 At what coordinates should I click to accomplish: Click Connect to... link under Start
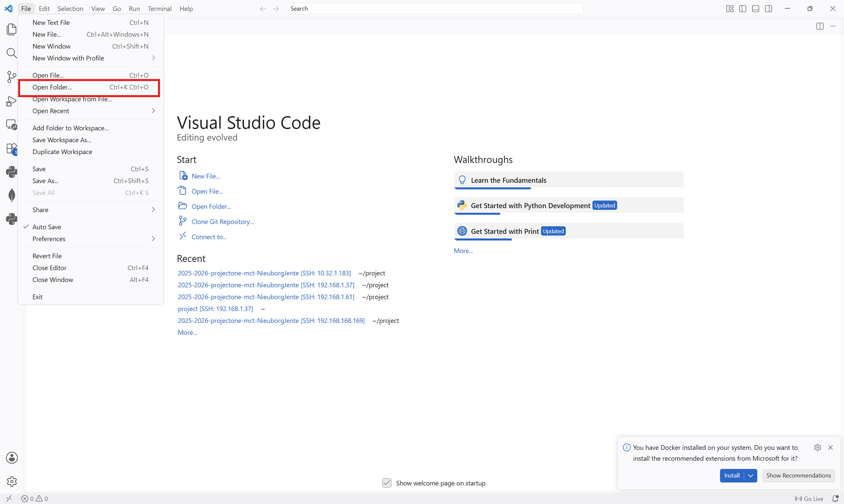[x=209, y=237]
